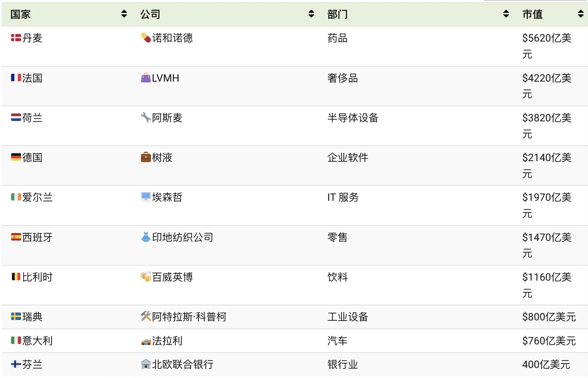Click the Italy flag icon
Viewport: 588px width, 378px height.
[16, 340]
